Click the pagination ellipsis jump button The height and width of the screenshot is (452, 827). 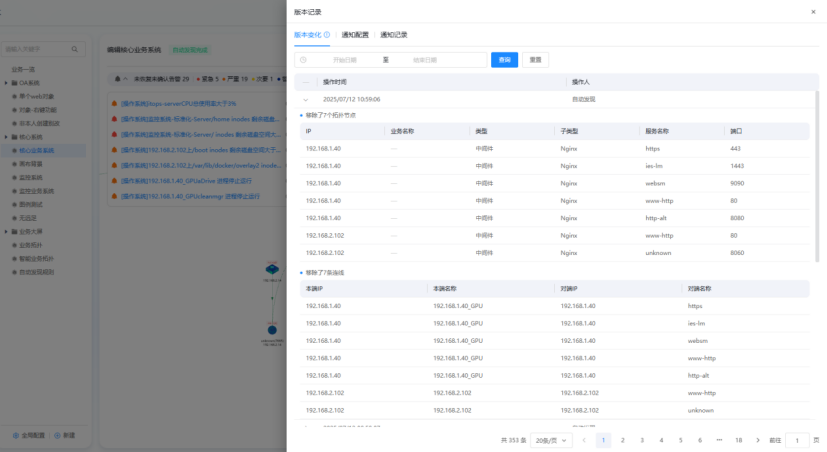(x=719, y=440)
